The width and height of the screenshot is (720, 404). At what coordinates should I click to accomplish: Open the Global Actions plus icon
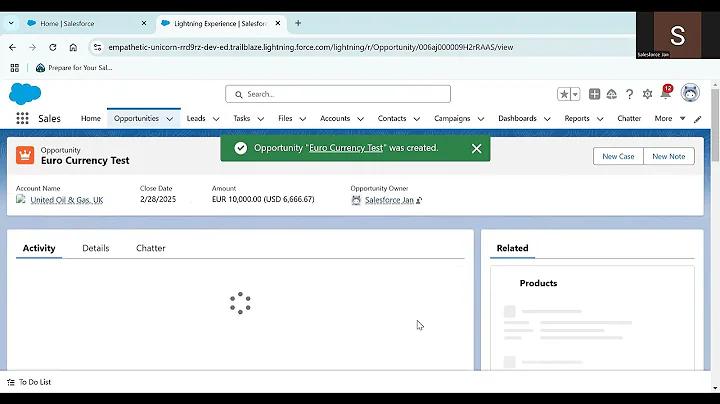594,94
